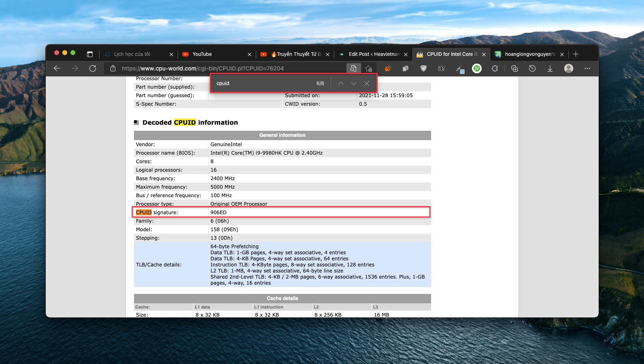The image size is (644, 364).
Task: Close the find-on-page bar
Action: click(x=367, y=83)
